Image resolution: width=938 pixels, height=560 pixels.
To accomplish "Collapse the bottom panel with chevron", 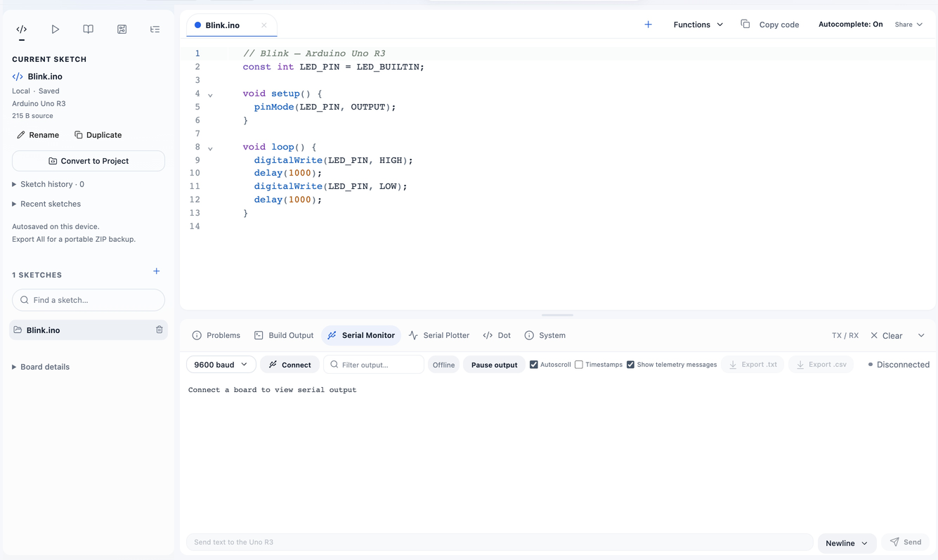I will coord(921,336).
